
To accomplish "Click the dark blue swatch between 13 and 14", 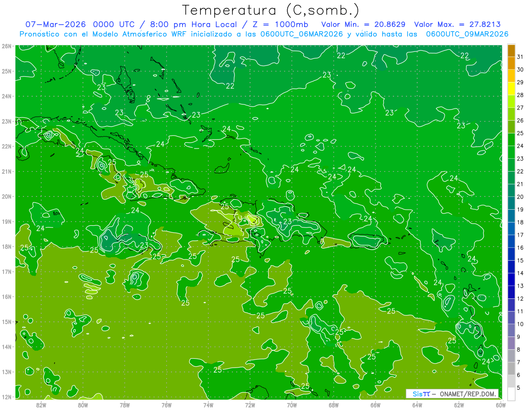I will point(511,279).
